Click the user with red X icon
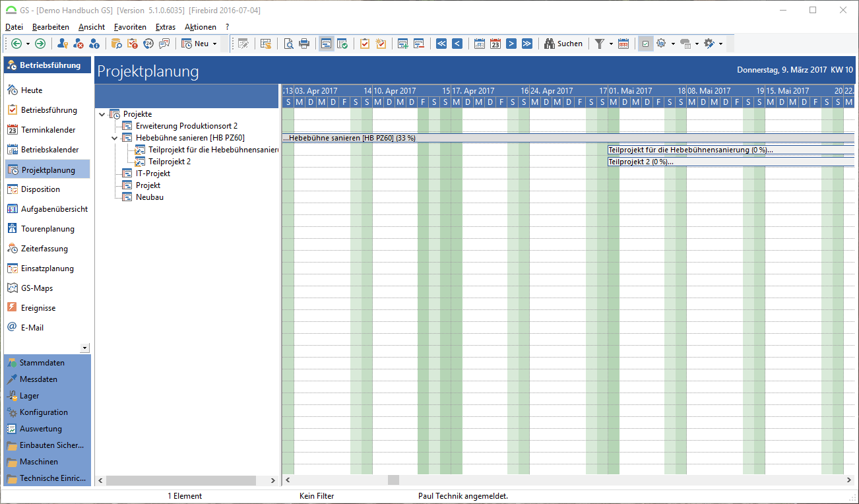Image resolution: width=859 pixels, height=504 pixels. click(x=79, y=44)
